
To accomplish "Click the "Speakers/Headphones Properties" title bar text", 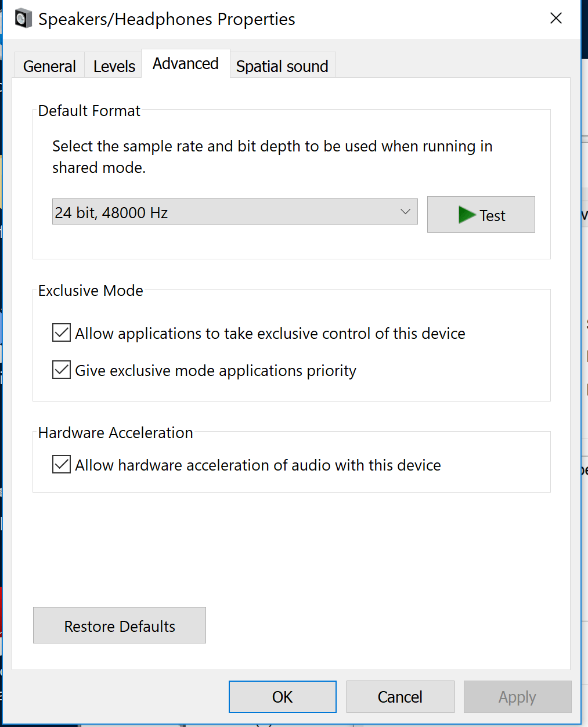I will tap(167, 19).
